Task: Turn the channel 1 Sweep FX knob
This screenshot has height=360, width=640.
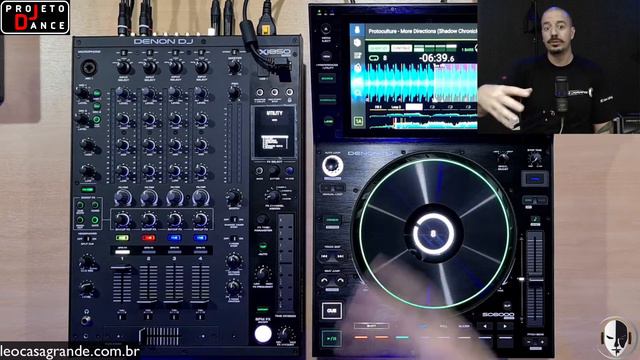Action: coord(122,220)
